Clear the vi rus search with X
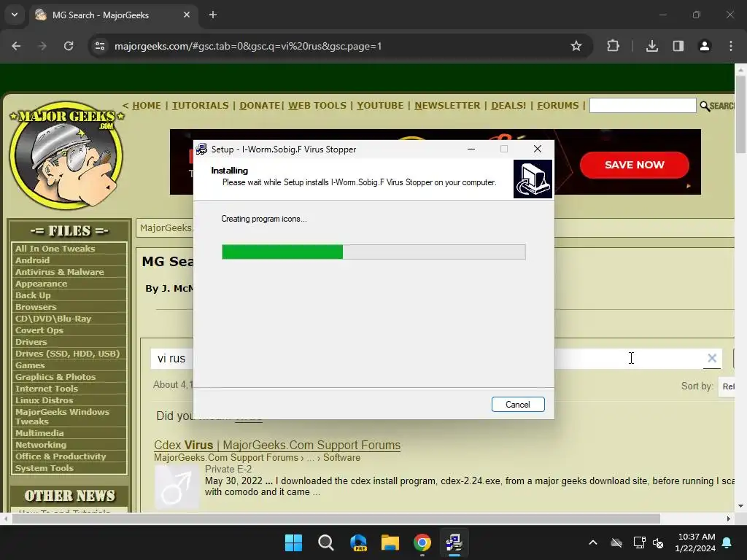747x560 pixels. (x=712, y=358)
